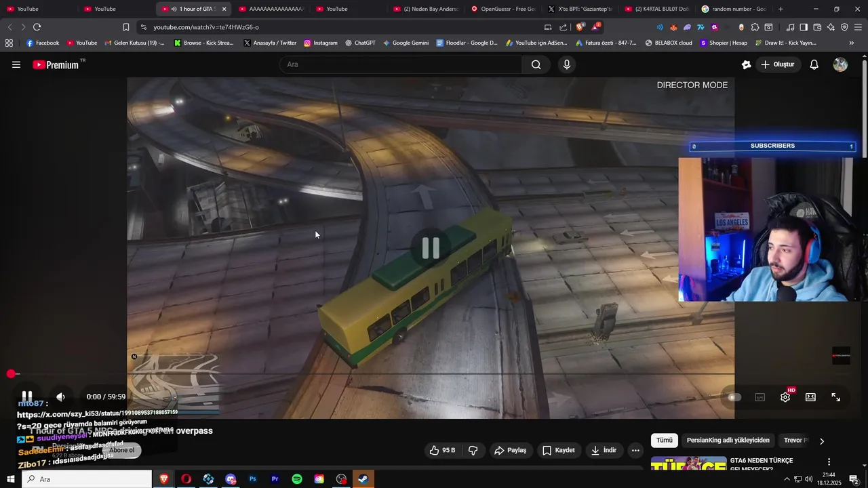Image resolution: width=868 pixels, height=488 pixels.
Task: Select the PersianKing adlı yükleyiciden chip
Action: pyautogui.click(x=728, y=441)
